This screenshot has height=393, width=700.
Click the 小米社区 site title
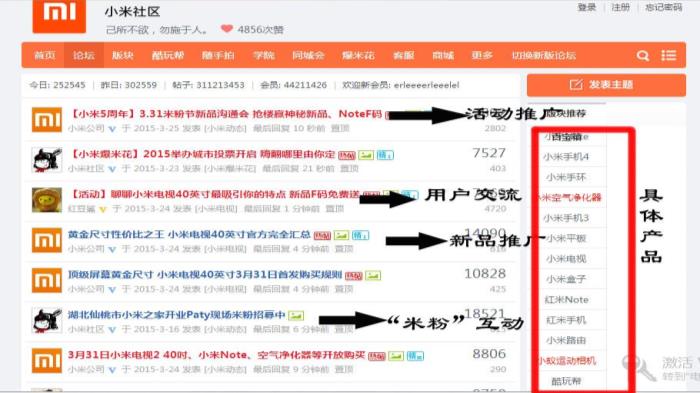[132, 12]
